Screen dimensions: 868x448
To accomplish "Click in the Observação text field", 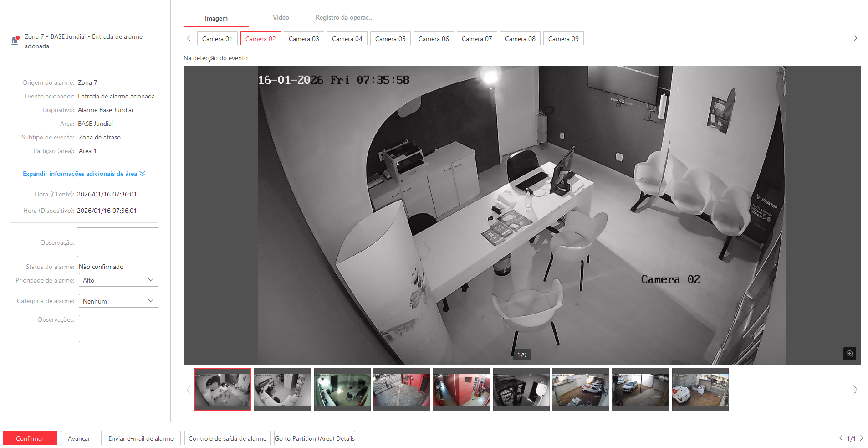I will pyautogui.click(x=117, y=242).
